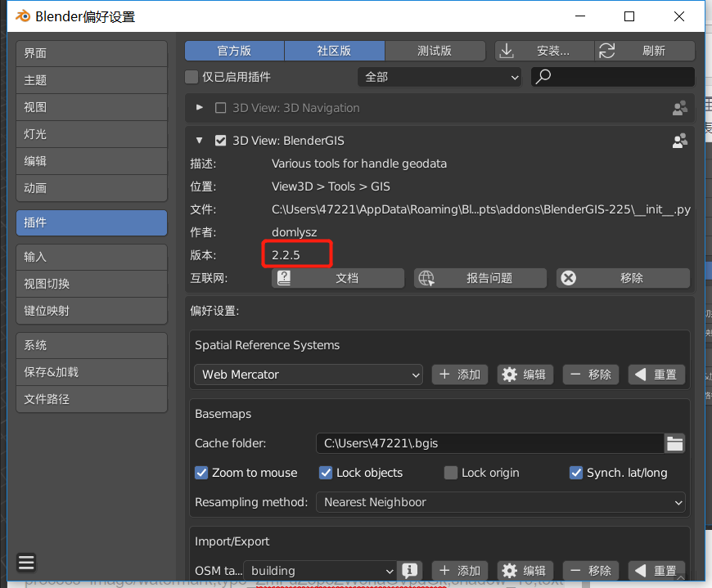
Task: Click the search magnifier icon
Action: (543, 77)
